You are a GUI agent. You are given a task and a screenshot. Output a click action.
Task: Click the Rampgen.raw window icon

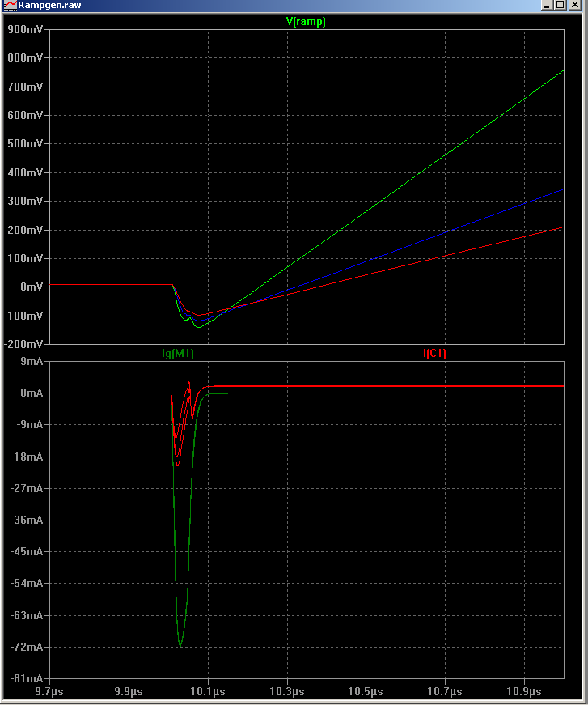10,5
